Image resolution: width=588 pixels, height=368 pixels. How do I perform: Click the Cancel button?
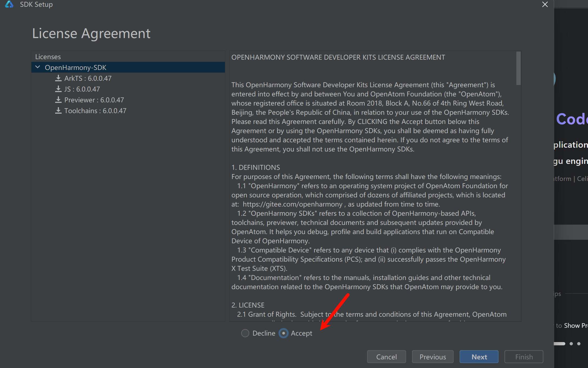386,357
